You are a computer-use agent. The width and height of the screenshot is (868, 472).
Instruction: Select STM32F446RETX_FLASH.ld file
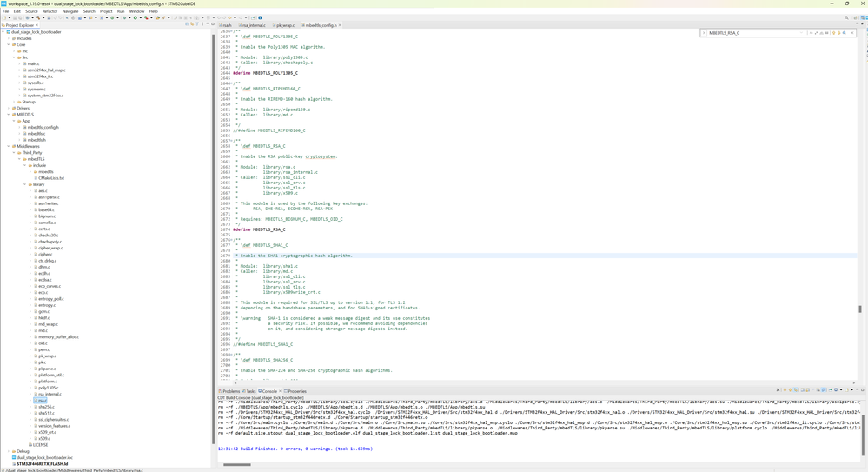42,463
